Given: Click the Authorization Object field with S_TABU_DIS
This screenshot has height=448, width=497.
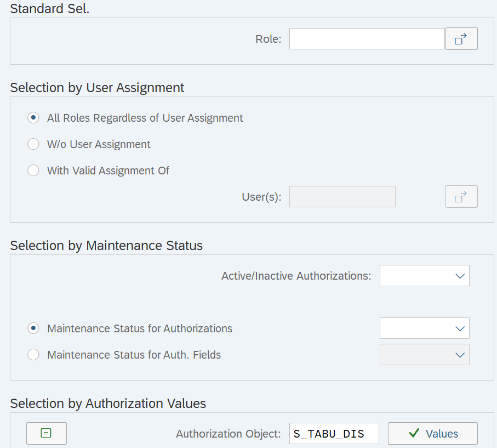Looking at the screenshot, I should pyautogui.click(x=334, y=433).
